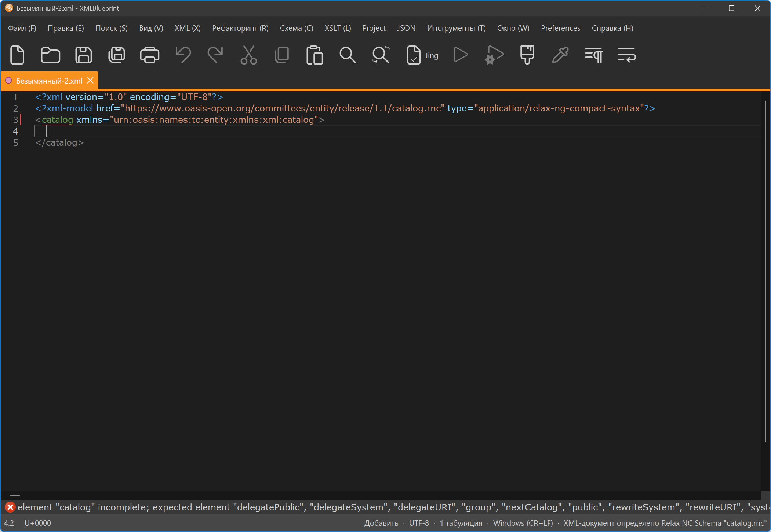771x532 pixels.
Task: Paste from clipboard icon
Action: pyautogui.click(x=315, y=55)
